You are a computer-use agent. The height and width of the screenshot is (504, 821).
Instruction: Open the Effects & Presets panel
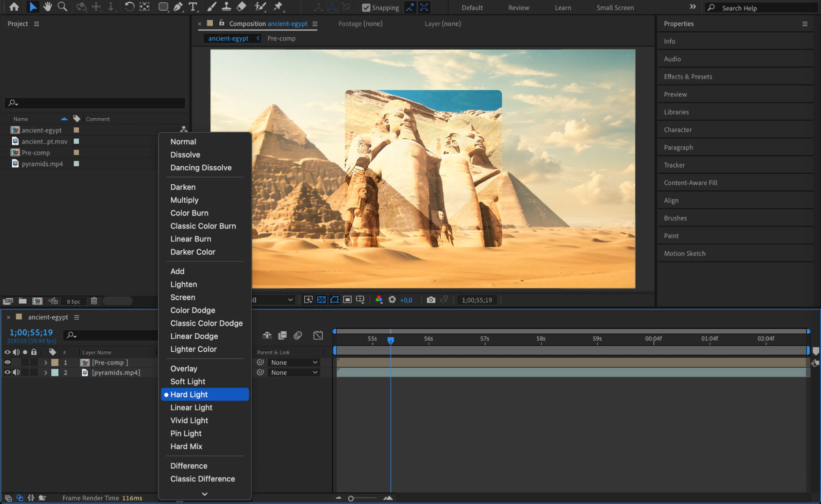tap(688, 77)
